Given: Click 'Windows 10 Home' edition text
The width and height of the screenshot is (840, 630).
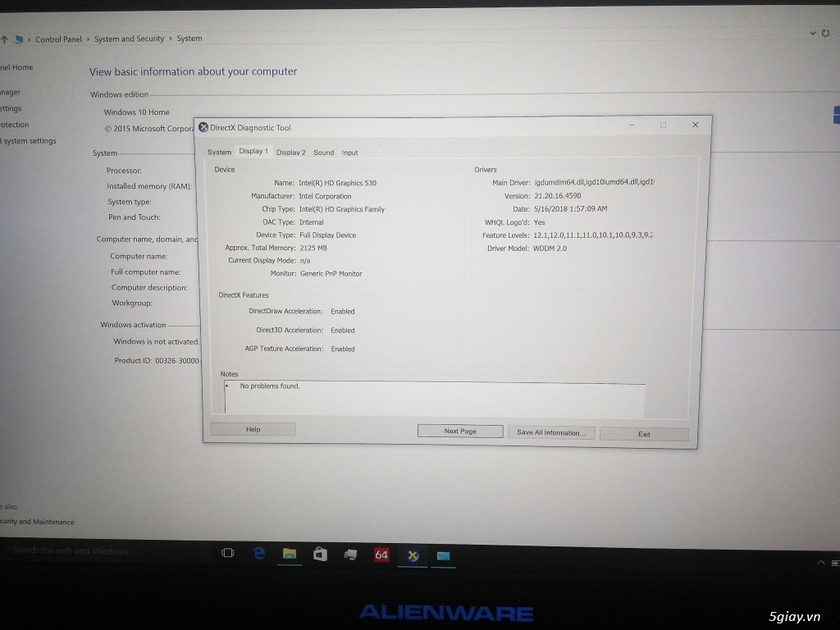Looking at the screenshot, I should pyautogui.click(x=137, y=112).
